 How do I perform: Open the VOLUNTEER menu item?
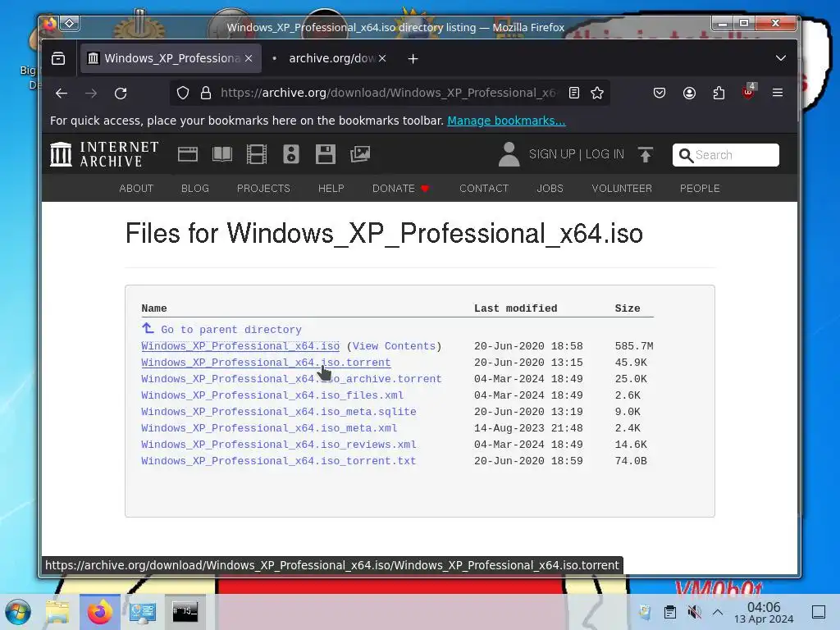622,189
